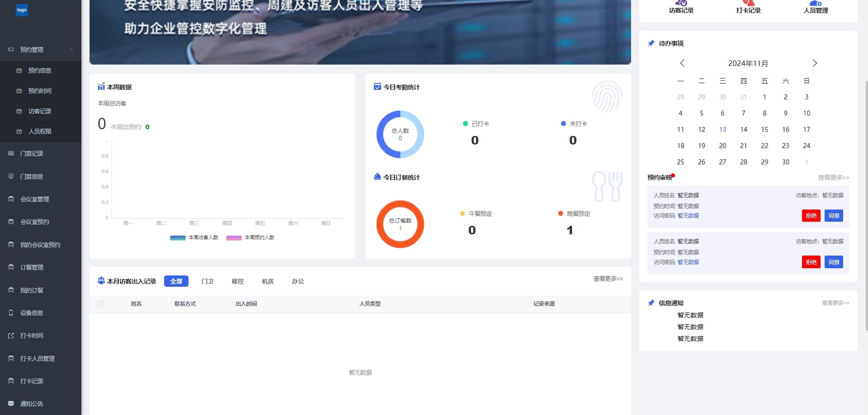Screen dimensions: 868x415
Task: Select date 20 in the calendar
Action: point(722,146)
